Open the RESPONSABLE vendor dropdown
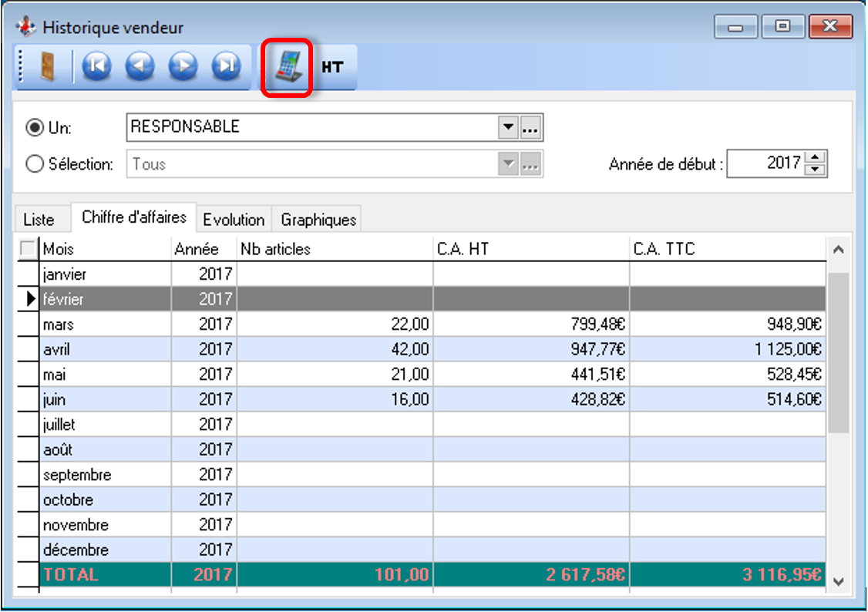 coord(507,128)
